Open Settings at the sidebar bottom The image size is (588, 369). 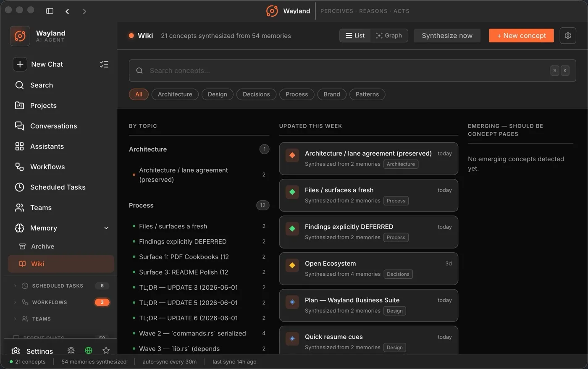click(x=33, y=351)
